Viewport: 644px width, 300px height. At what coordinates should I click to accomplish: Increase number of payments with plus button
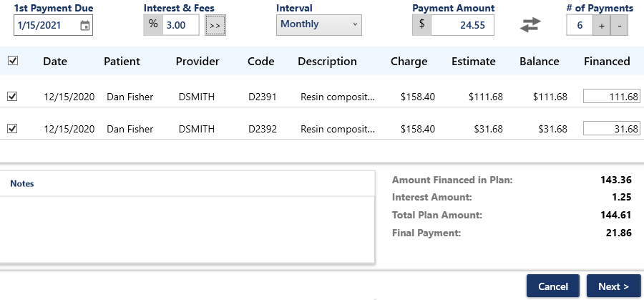pos(602,25)
